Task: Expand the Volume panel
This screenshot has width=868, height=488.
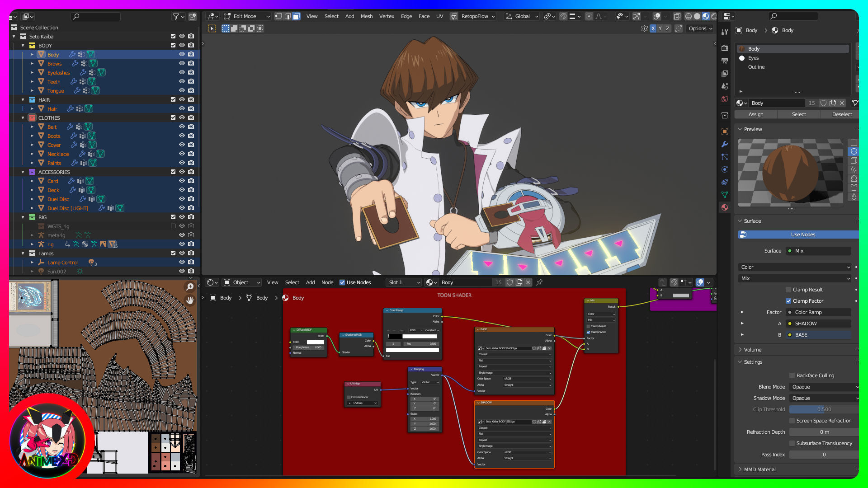Action: click(x=752, y=350)
